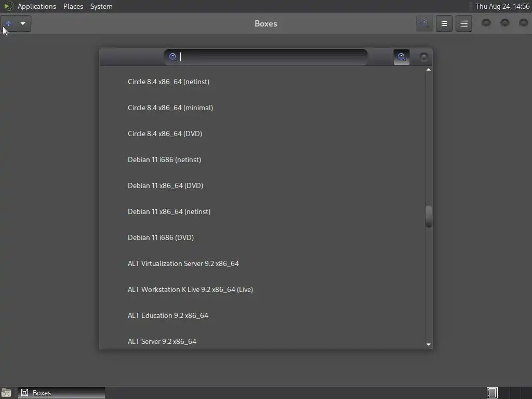Viewport: 532px width, 399px height.
Task: Click the list scrollbar thumb
Action: coord(429,217)
